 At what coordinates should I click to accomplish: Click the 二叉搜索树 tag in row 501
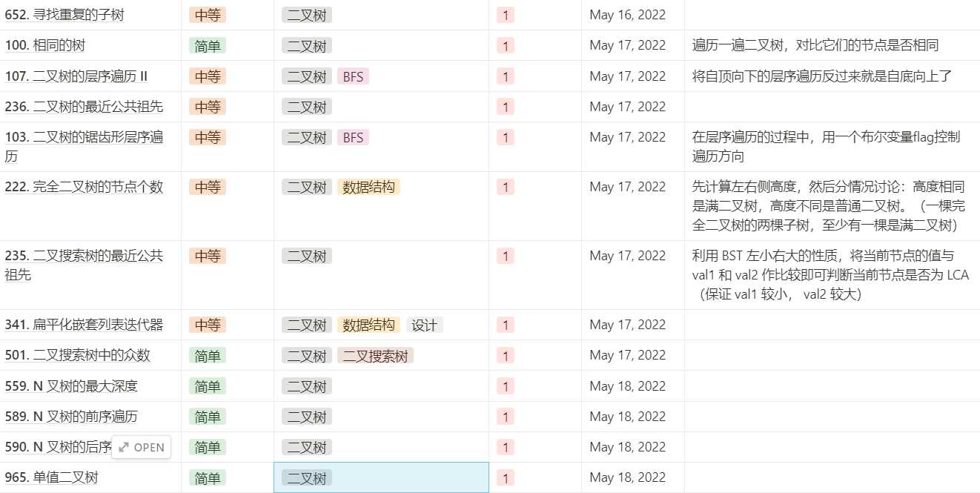click(375, 356)
